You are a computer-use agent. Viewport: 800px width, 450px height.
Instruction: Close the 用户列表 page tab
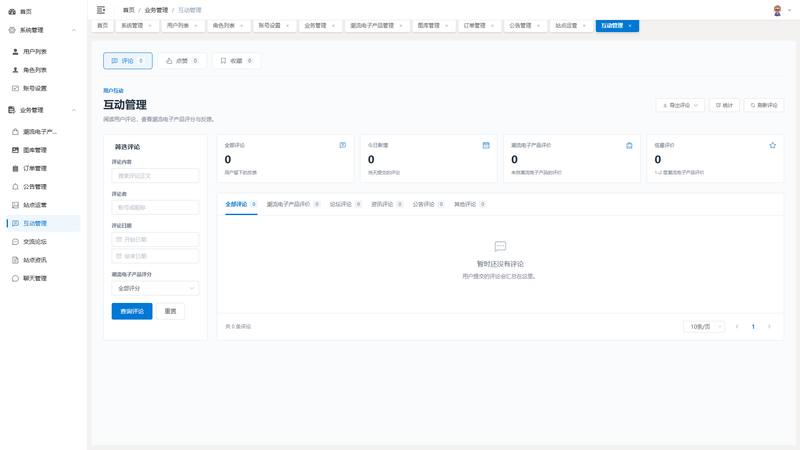(x=196, y=26)
